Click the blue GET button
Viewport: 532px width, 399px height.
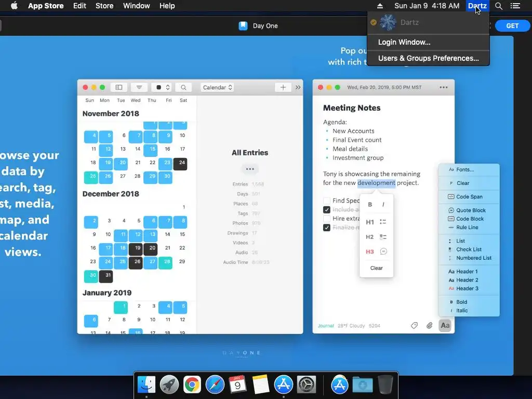click(512, 26)
